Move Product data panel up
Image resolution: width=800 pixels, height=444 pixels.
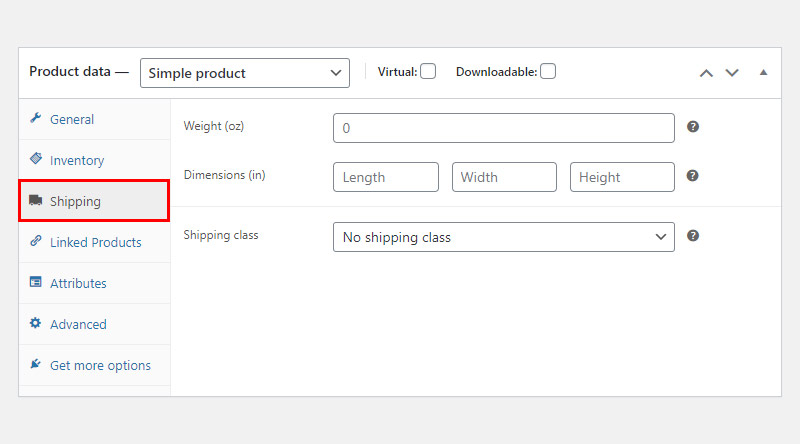tap(706, 73)
